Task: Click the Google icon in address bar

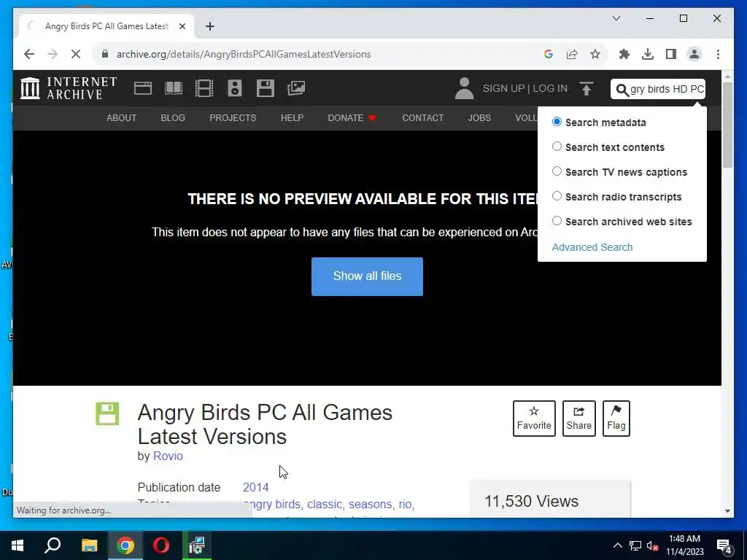Action: (549, 54)
